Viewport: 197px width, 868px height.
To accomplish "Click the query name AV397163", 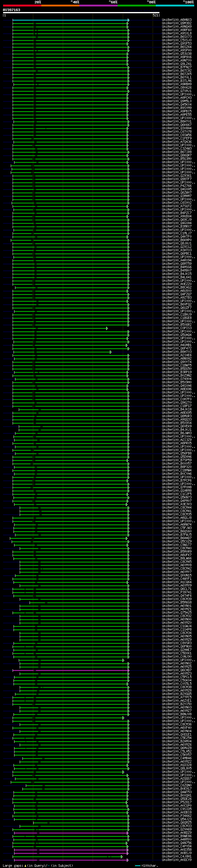I will tap(11, 10).
